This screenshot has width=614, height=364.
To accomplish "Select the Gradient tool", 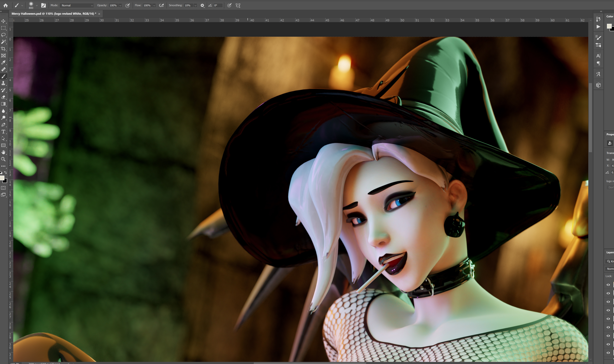I will point(3,104).
